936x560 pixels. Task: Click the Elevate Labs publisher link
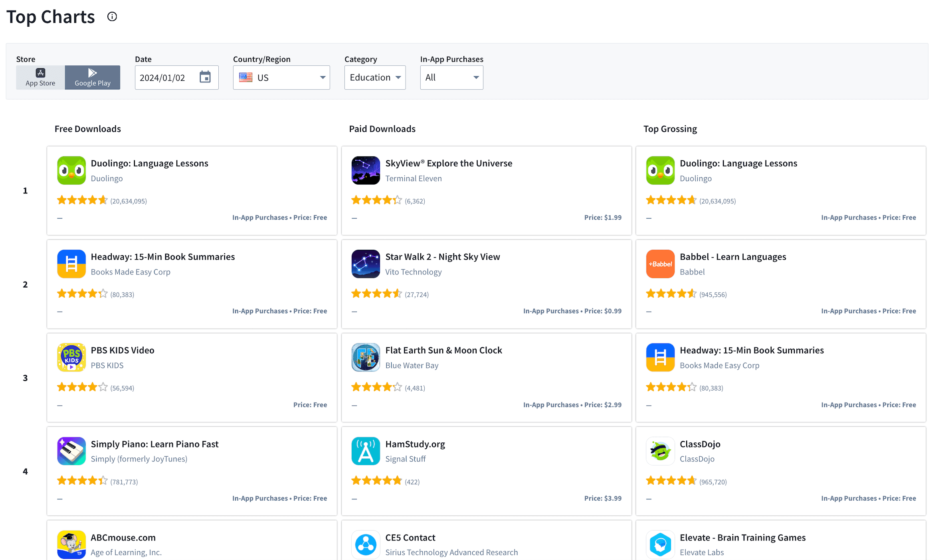click(701, 552)
